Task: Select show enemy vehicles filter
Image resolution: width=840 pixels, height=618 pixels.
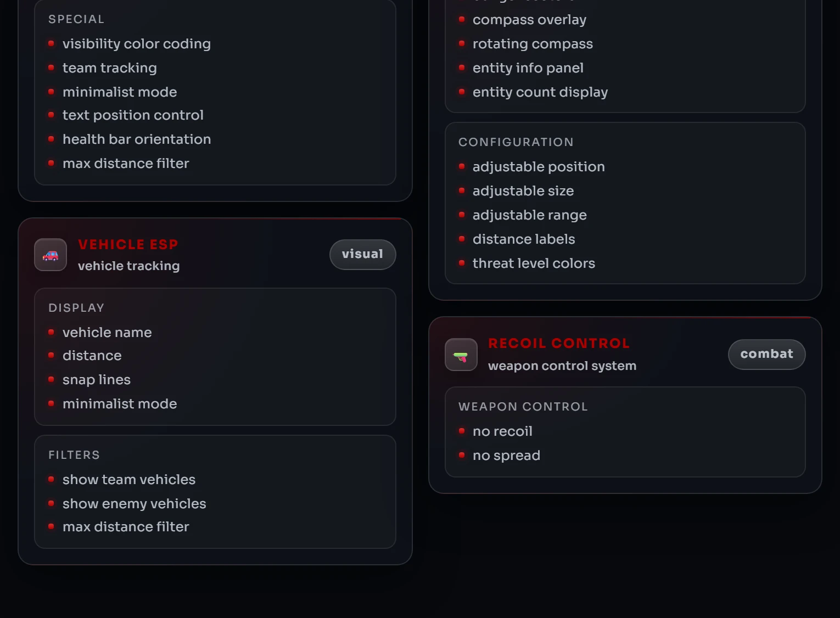Action: (135, 504)
